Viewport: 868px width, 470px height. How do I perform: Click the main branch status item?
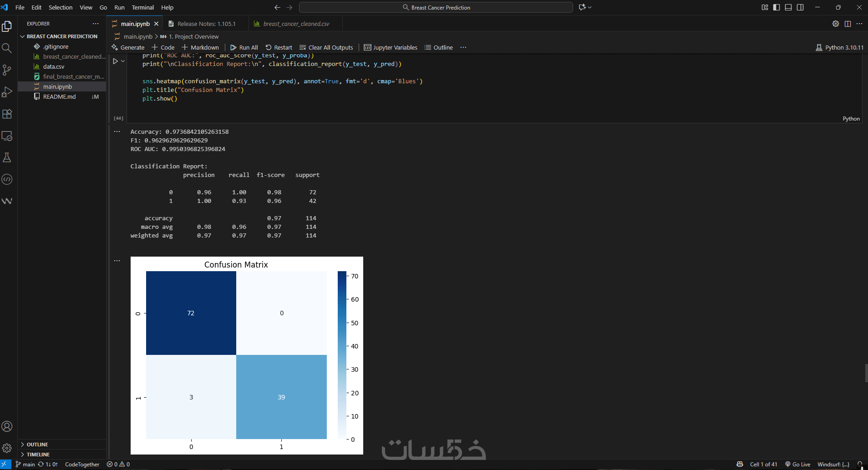tap(25, 465)
